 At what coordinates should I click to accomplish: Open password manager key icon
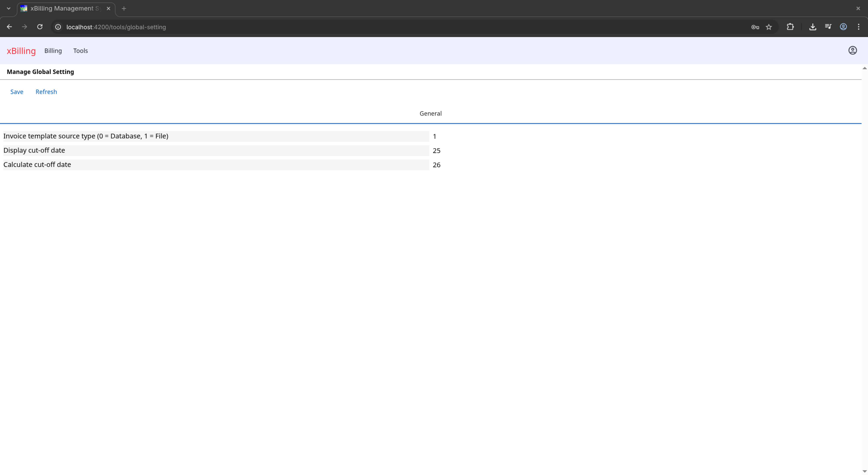755,27
